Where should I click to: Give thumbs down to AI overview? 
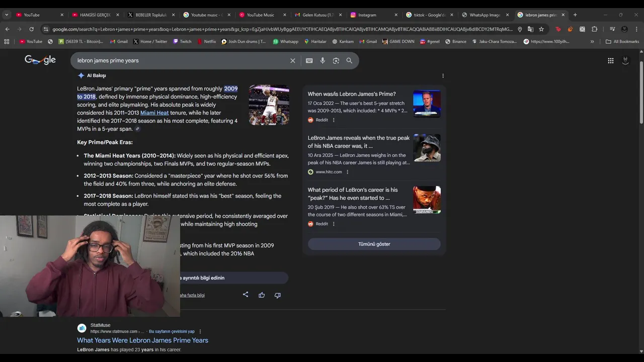click(x=277, y=295)
